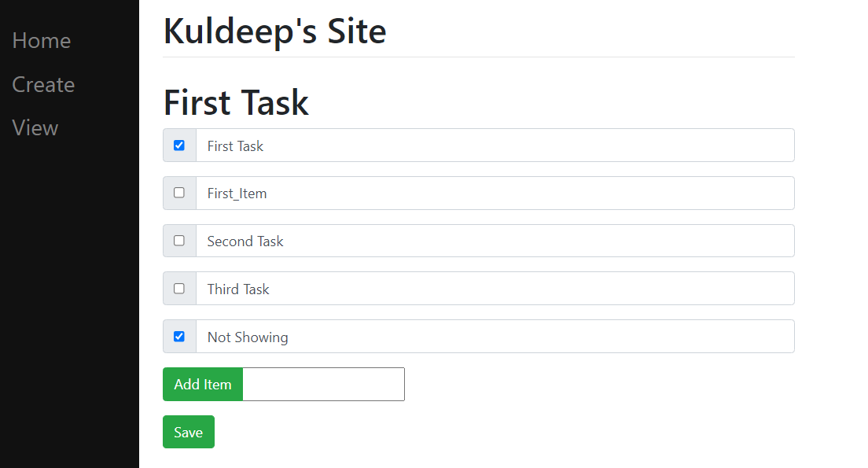Open Create in the sidebar

pyautogui.click(x=43, y=84)
